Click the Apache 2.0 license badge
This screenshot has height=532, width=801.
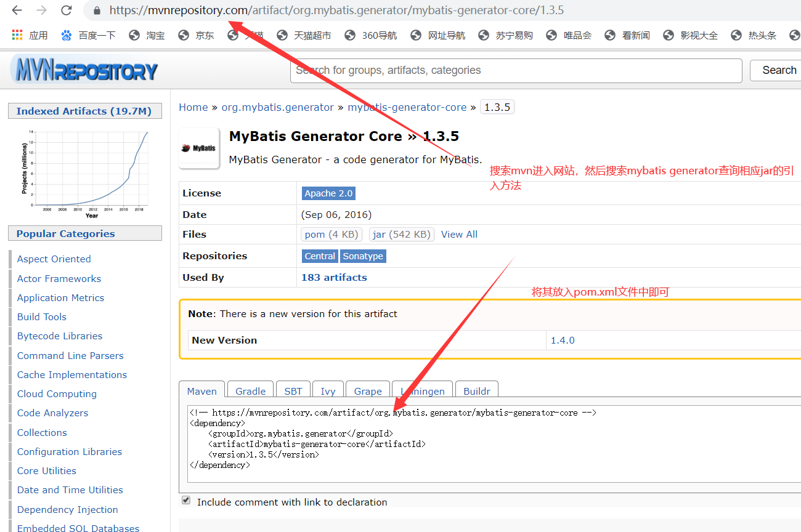click(x=329, y=193)
